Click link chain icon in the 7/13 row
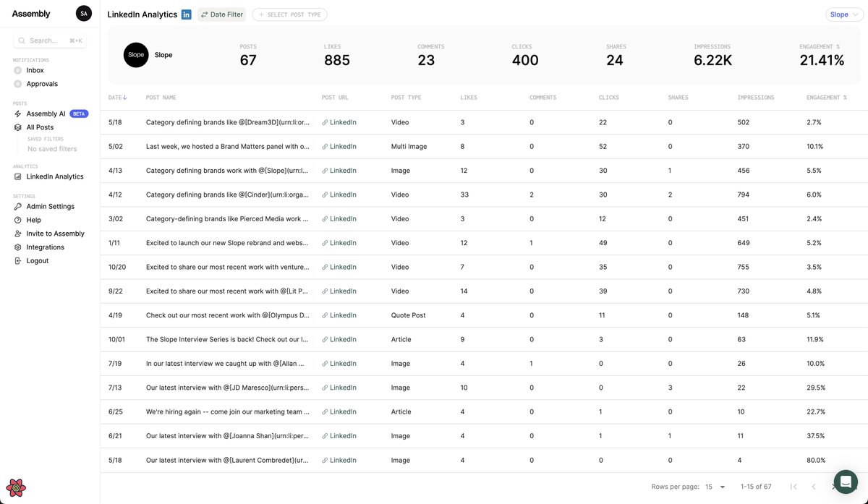Screen dimensions: 868x504 325,388
